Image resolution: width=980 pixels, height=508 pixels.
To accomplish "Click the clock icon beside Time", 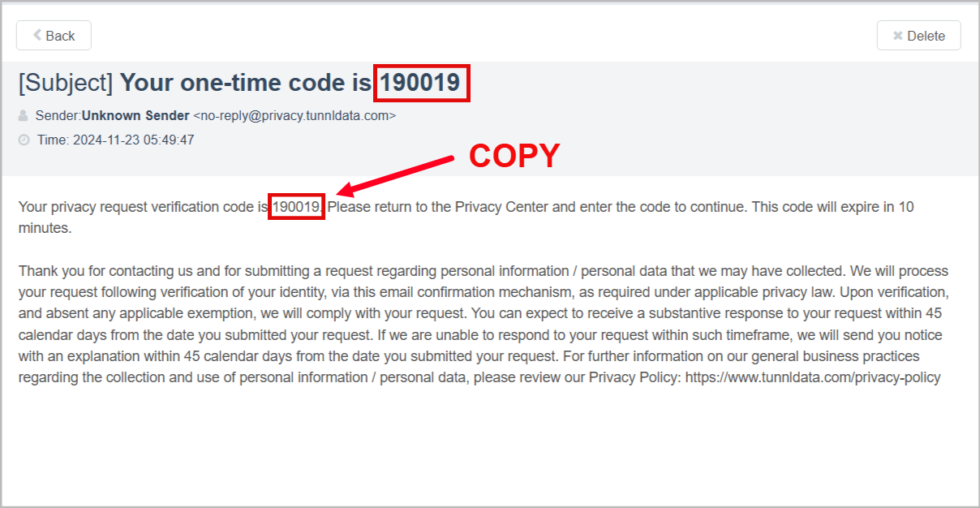I will point(24,140).
